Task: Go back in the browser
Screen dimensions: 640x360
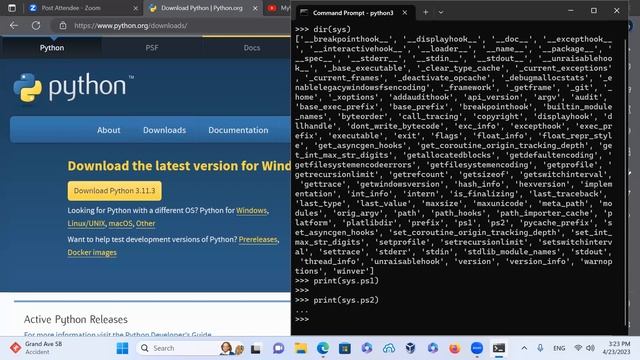Action: pos(14,26)
